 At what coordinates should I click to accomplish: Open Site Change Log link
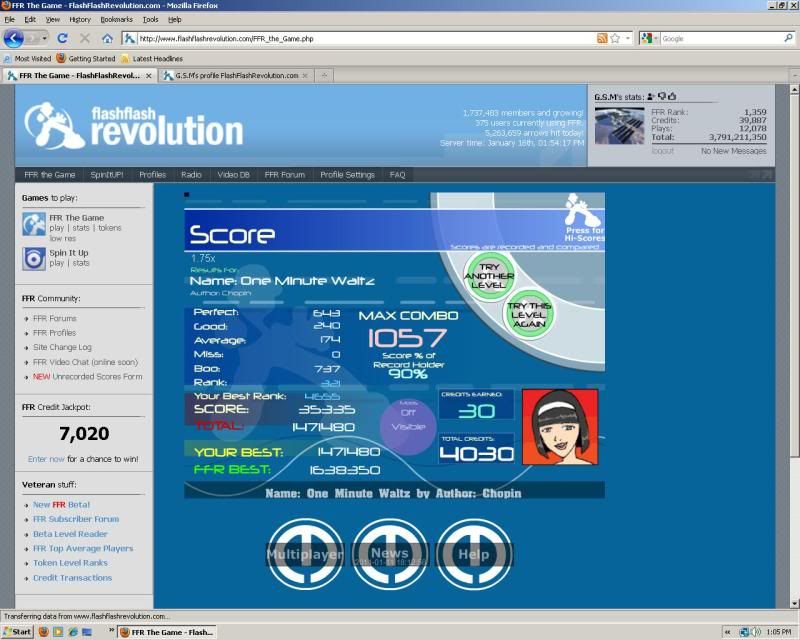tap(62, 347)
